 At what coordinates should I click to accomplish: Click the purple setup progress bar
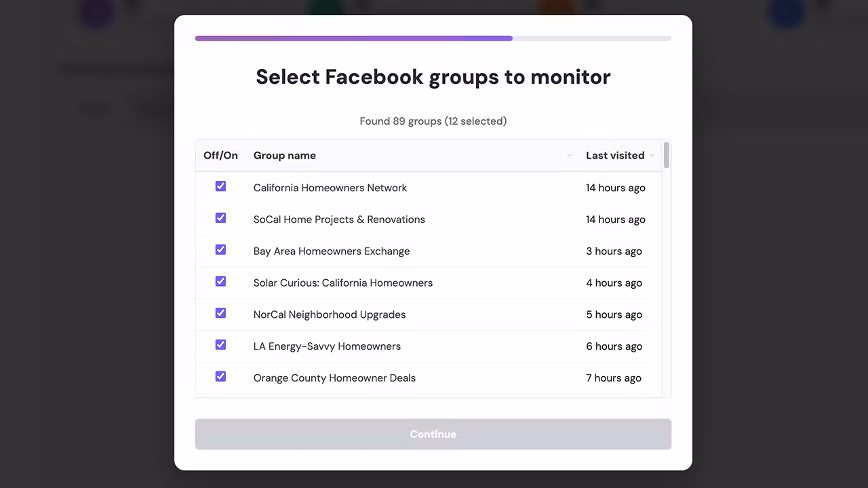tap(354, 39)
